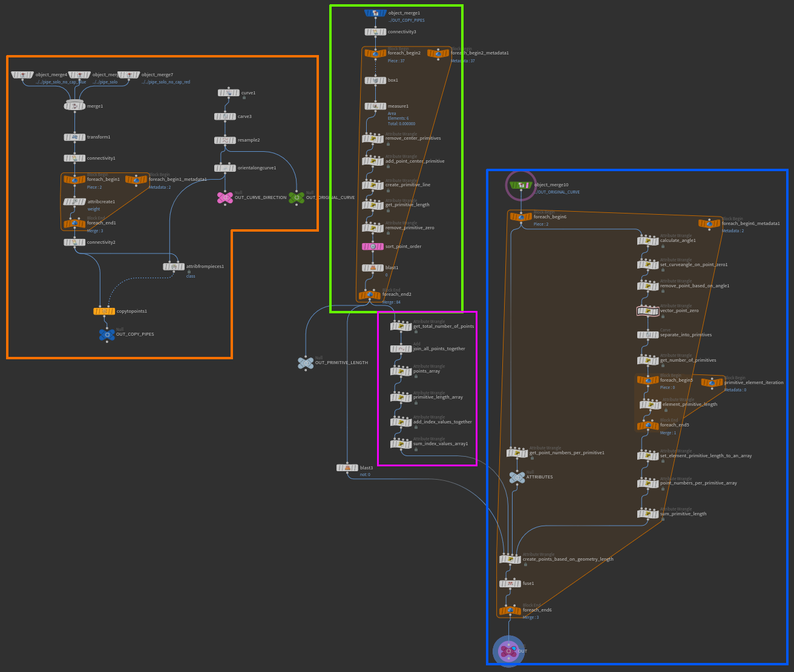
Task: Select the remove_primitive_zero wrangle node
Action: pos(373,228)
